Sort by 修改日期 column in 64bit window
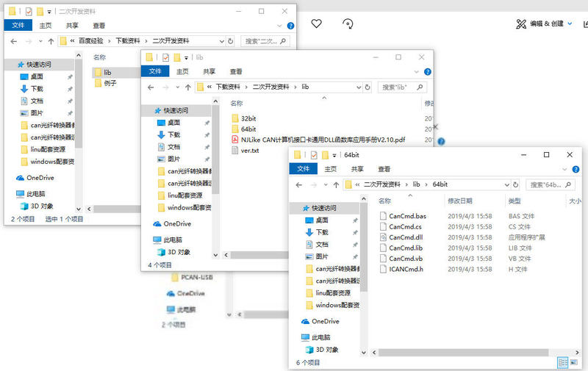Image resolution: width=588 pixels, height=371 pixels. (460, 201)
